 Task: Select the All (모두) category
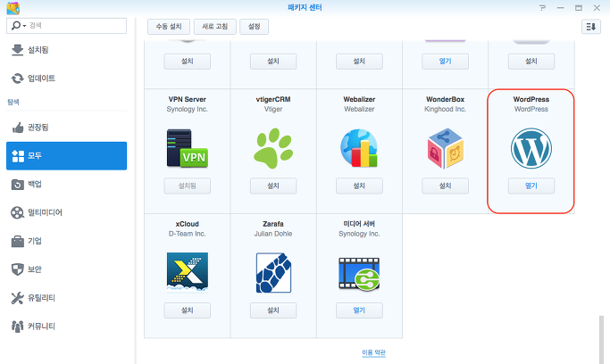click(66, 156)
